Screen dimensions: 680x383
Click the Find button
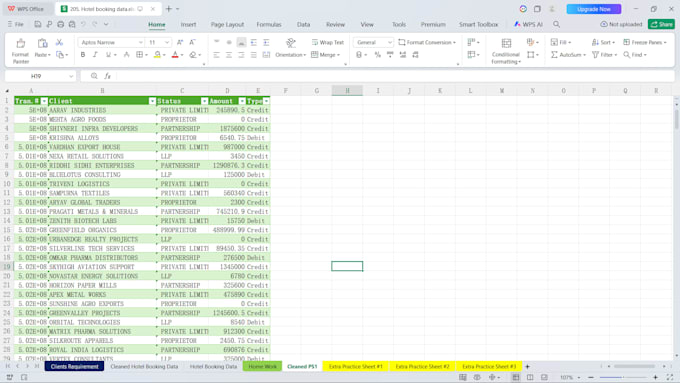635,55
